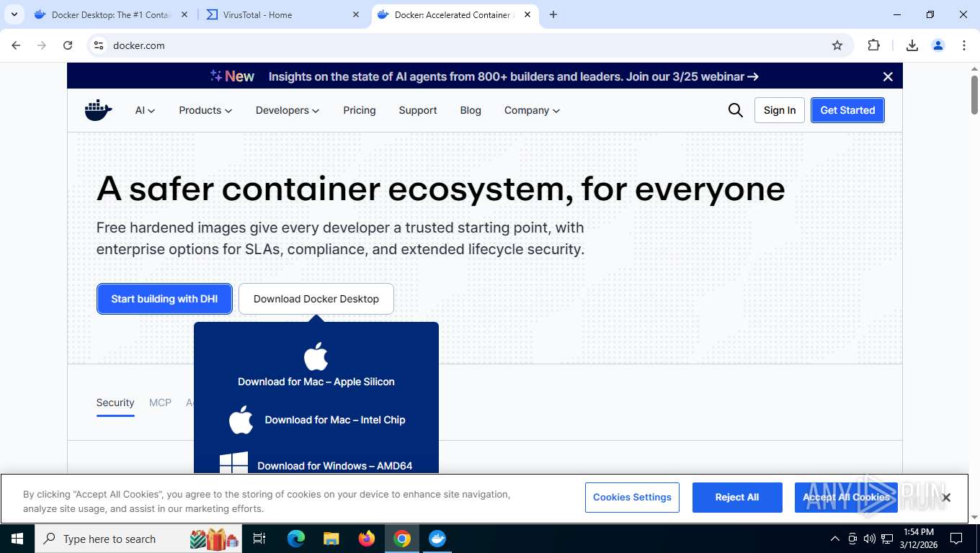Click the page vertical scrollbar thumb
The width and height of the screenshot is (980, 553).
point(974,94)
